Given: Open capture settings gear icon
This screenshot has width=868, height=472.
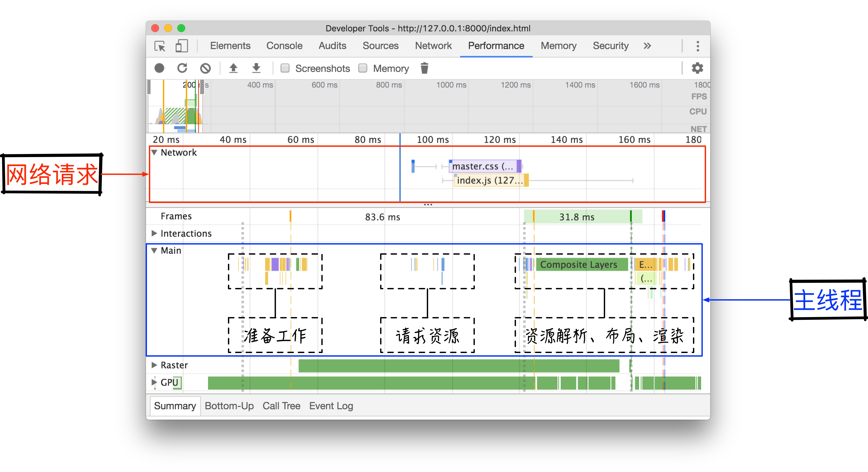Looking at the screenshot, I should coord(697,68).
